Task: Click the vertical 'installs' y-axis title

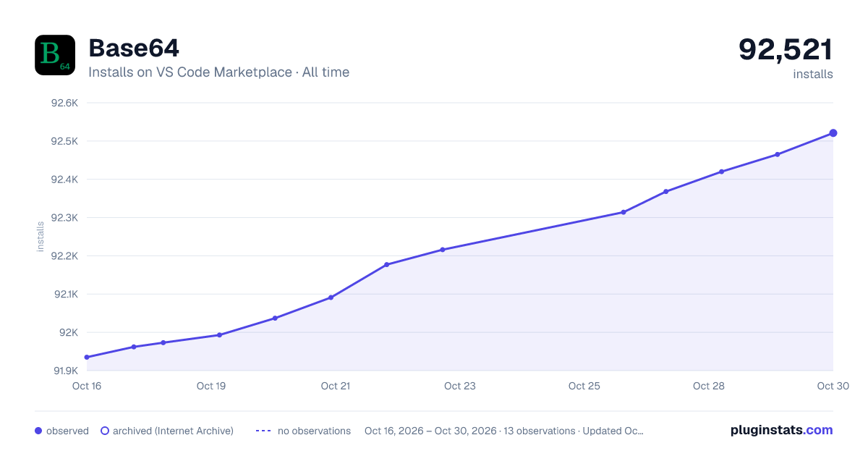Action: 41,237
